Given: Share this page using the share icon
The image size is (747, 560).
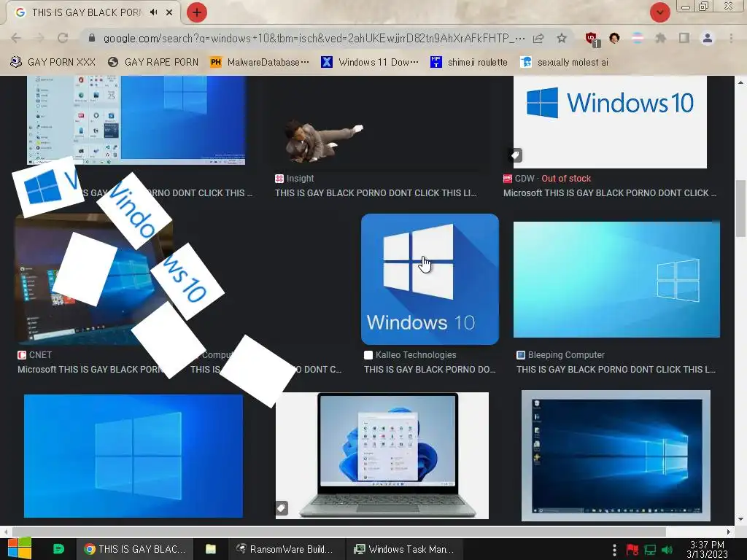Looking at the screenshot, I should pos(538,38).
